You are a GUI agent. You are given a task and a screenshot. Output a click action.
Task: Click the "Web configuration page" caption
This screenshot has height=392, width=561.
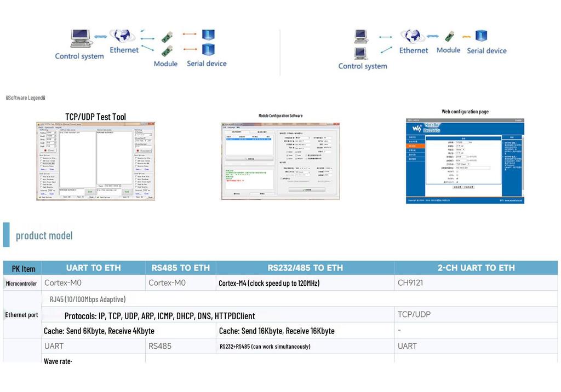pyautogui.click(x=465, y=112)
